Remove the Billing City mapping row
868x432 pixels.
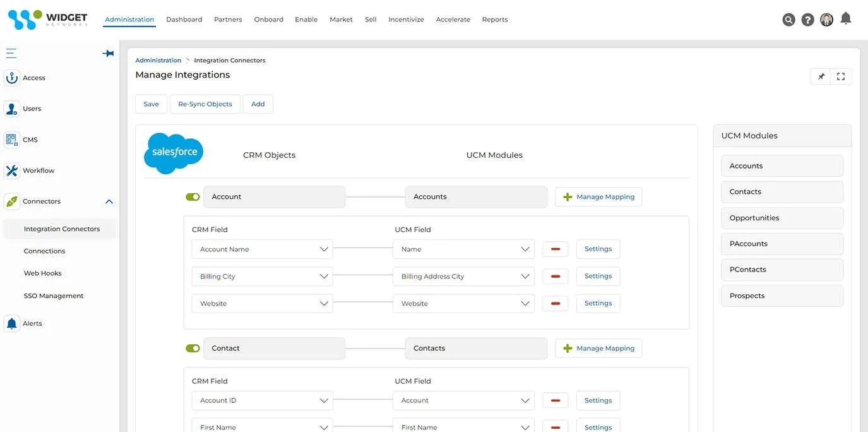[x=556, y=277]
